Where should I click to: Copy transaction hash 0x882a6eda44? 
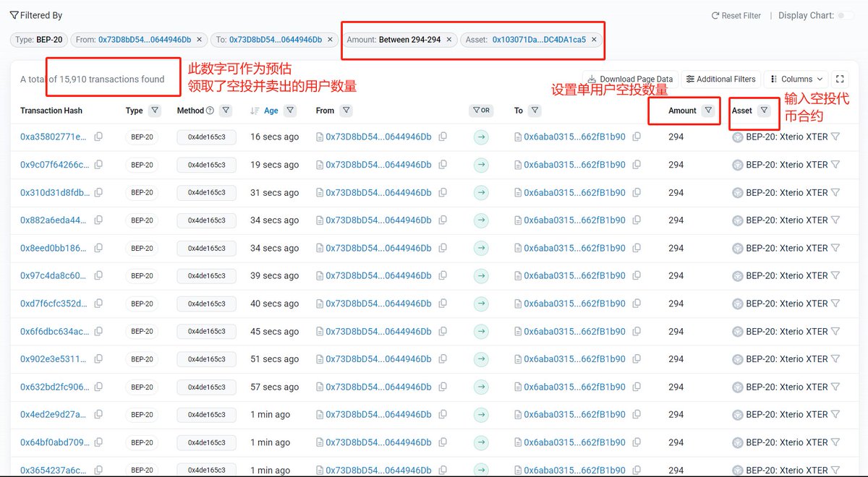click(98, 220)
